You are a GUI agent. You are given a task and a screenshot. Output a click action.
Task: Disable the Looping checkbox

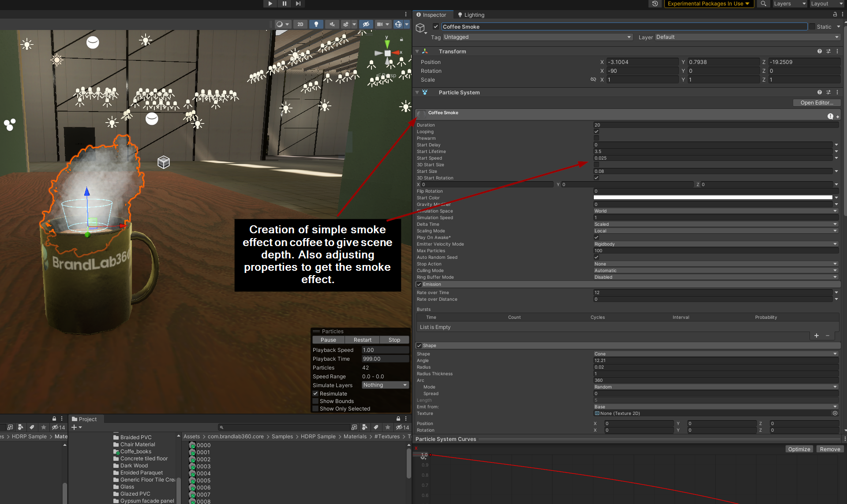click(x=596, y=131)
